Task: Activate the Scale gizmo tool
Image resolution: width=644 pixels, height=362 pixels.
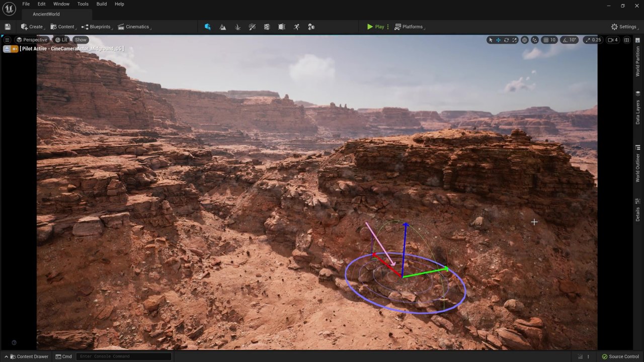Action: click(514, 40)
